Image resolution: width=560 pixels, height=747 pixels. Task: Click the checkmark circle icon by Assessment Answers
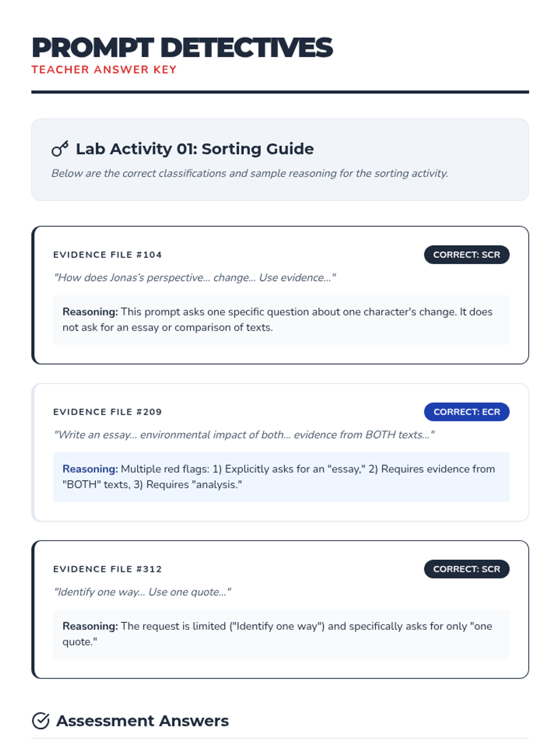pos(41,720)
